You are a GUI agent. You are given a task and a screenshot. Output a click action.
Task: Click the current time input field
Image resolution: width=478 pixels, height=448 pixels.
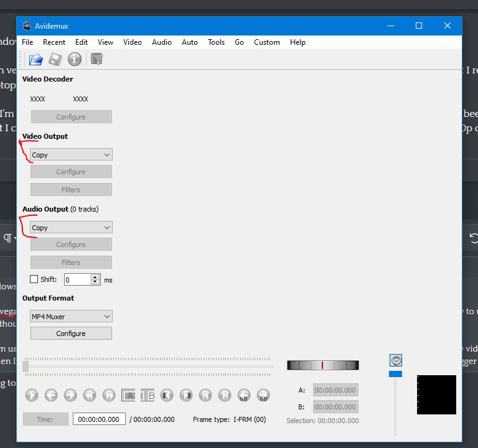[x=99, y=419]
